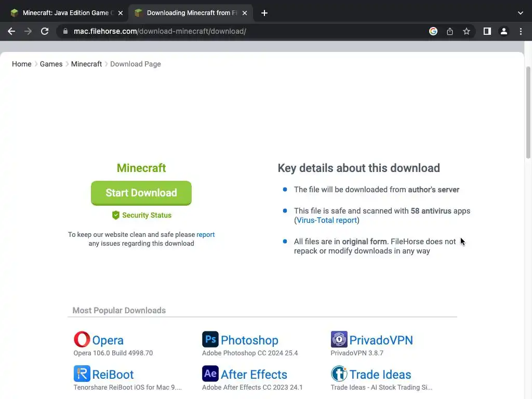Open Chrome's three-dot menu
The image size is (532, 399).
521,31
